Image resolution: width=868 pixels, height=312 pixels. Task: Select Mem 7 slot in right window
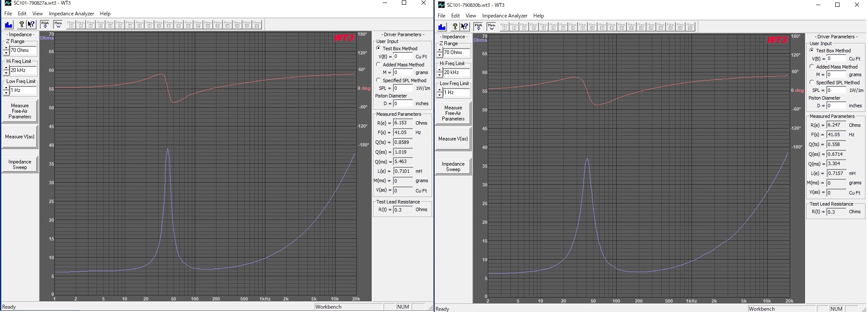point(563,27)
